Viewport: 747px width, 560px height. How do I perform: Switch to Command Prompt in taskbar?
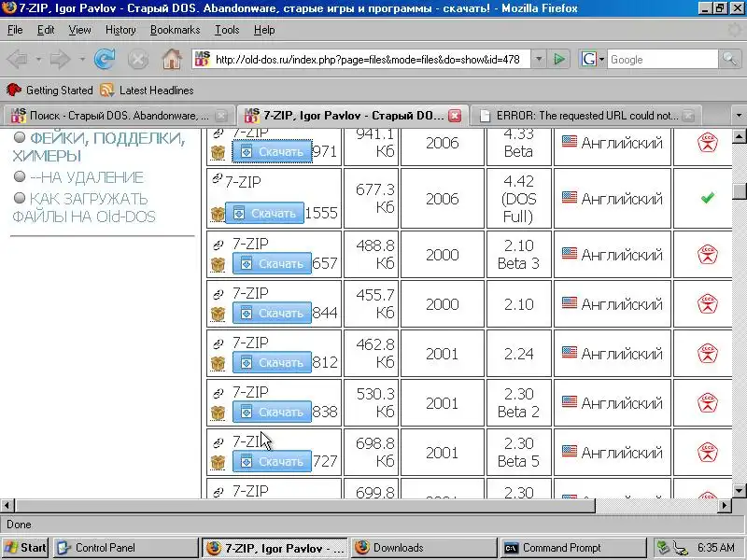(573, 548)
